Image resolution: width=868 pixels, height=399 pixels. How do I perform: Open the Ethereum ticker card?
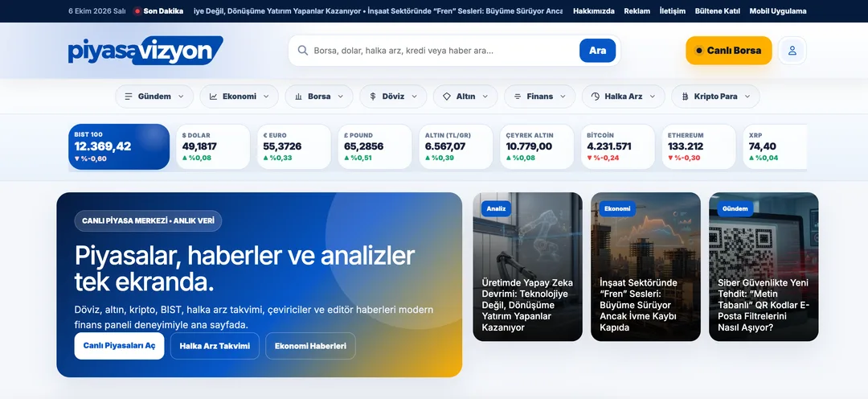click(698, 146)
